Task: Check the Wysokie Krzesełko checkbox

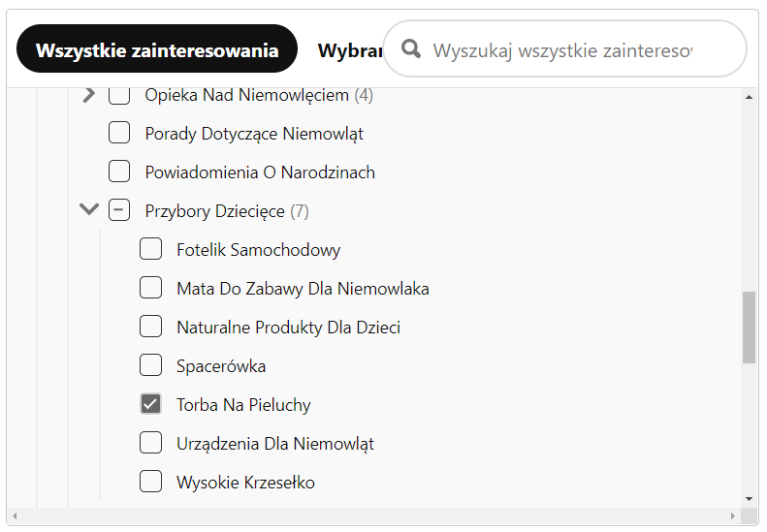Action: 150,482
